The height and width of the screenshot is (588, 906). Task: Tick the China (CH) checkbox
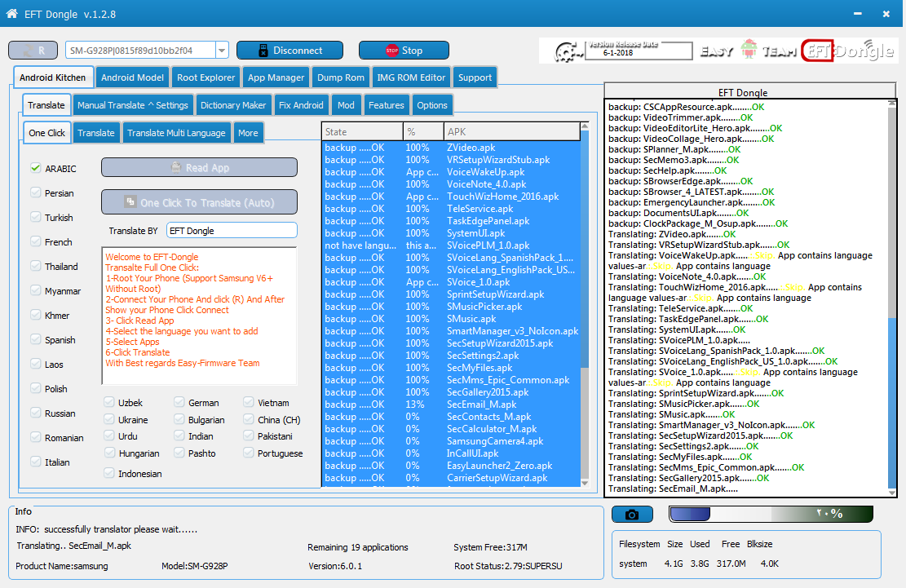[249, 419]
